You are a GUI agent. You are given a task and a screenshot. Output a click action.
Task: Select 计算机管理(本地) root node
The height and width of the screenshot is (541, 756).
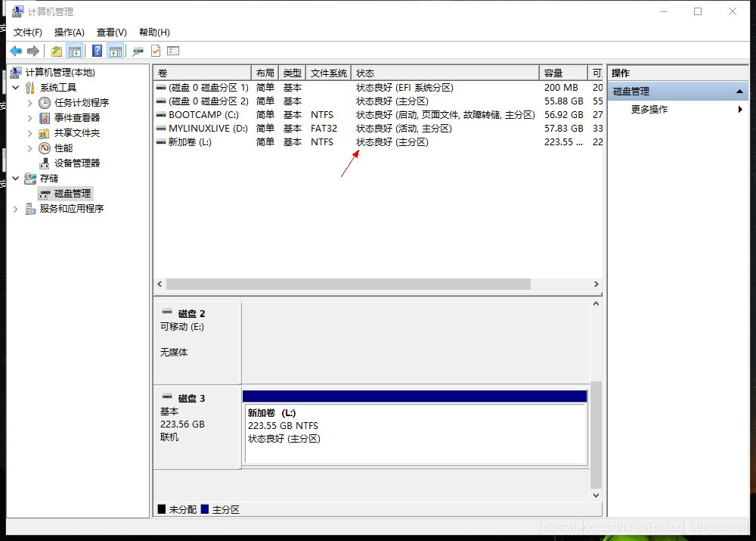[60, 73]
